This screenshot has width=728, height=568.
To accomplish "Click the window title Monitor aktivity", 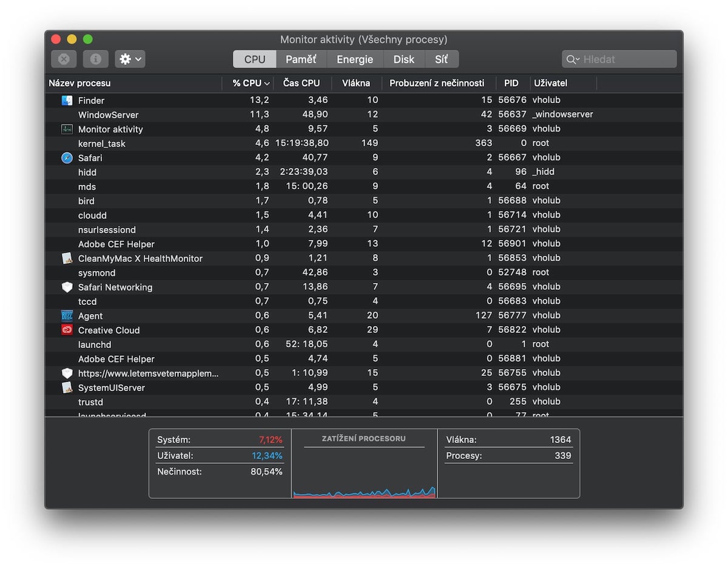I will click(x=364, y=39).
